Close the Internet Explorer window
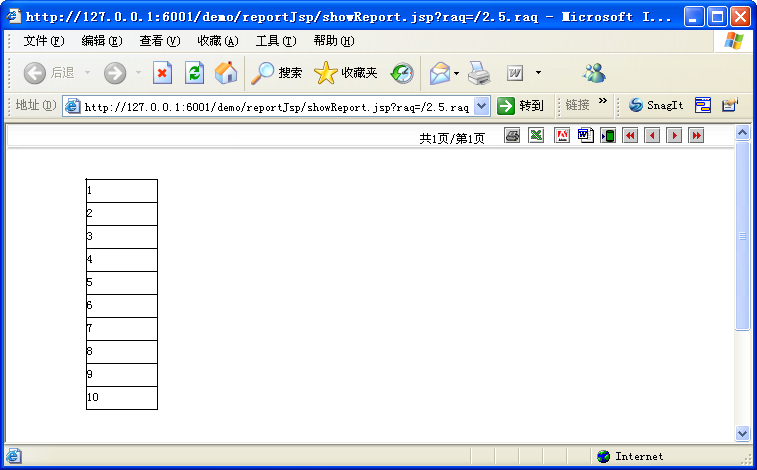 pos(740,17)
